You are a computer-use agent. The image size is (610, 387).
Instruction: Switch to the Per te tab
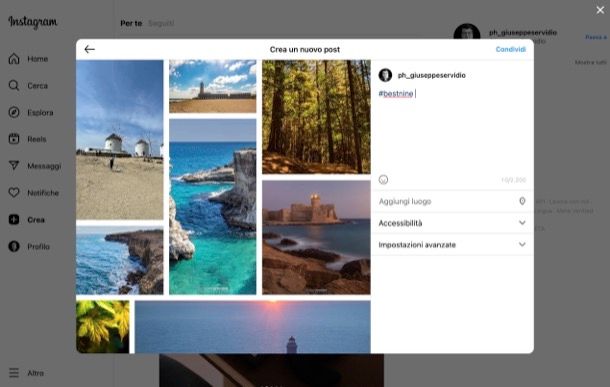pyautogui.click(x=131, y=23)
